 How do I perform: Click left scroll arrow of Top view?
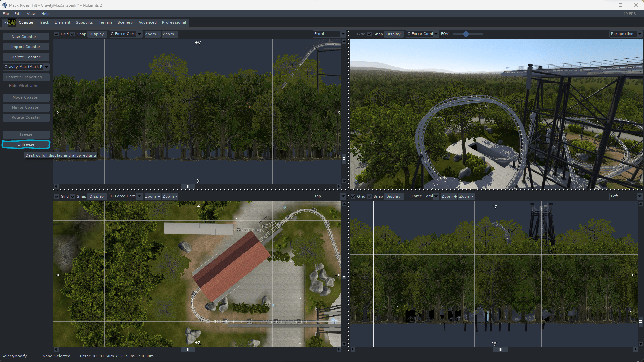pyautogui.click(x=56, y=349)
